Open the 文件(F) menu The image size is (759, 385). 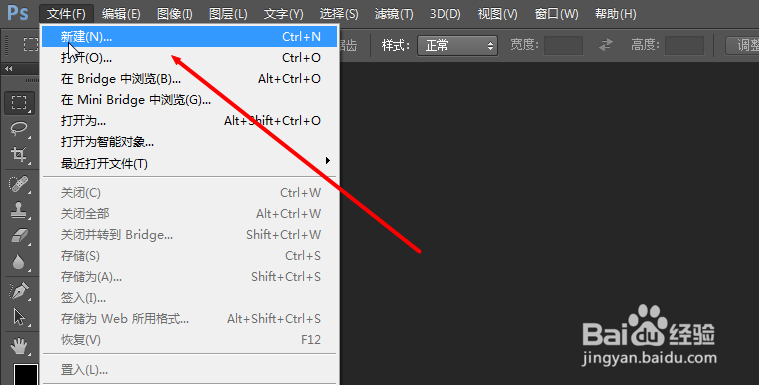click(x=66, y=14)
